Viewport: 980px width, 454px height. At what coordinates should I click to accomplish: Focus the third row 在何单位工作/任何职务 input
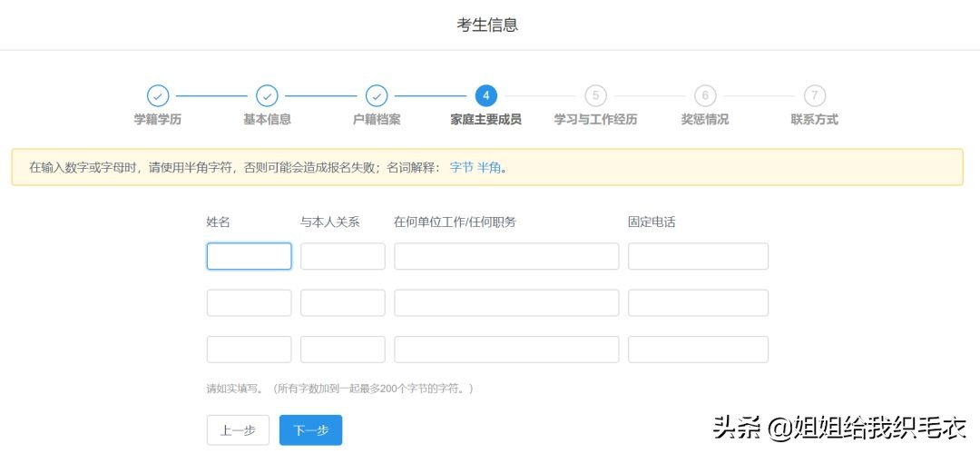point(507,350)
